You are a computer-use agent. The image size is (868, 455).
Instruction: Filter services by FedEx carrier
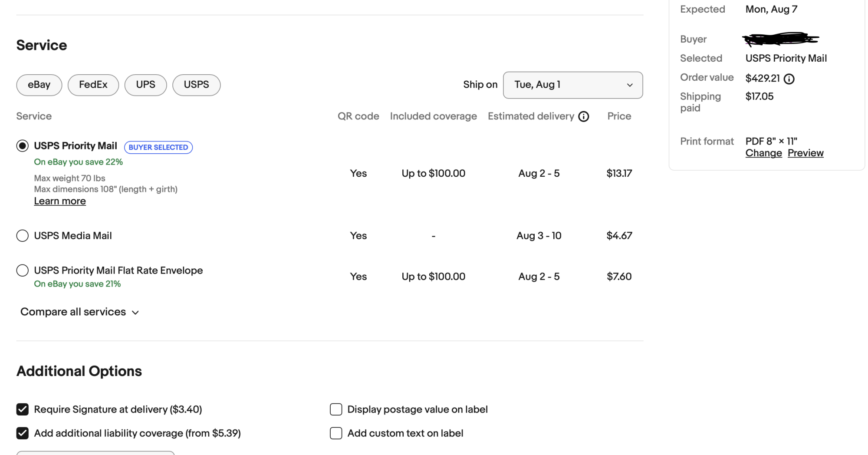[x=93, y=85]
